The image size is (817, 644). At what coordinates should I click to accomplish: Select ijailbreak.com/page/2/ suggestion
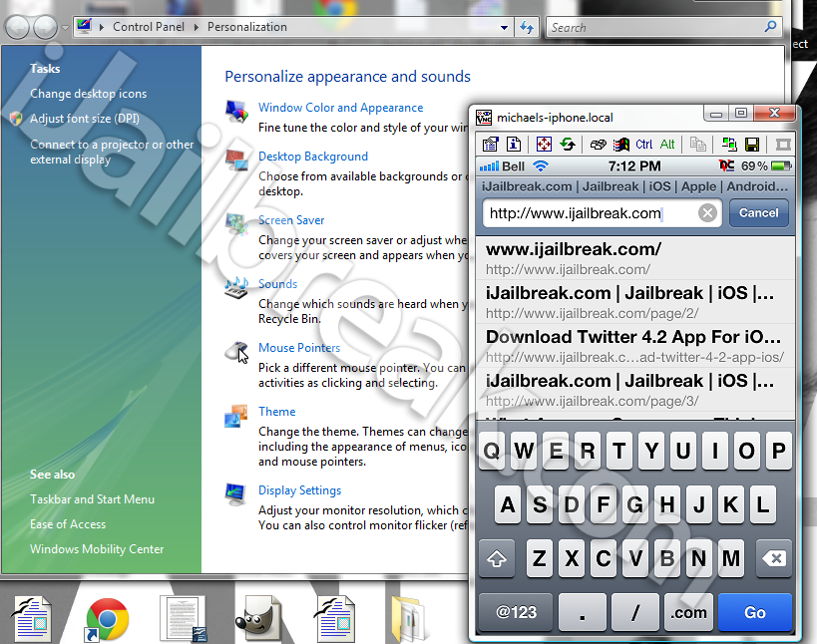coord(635,302)
